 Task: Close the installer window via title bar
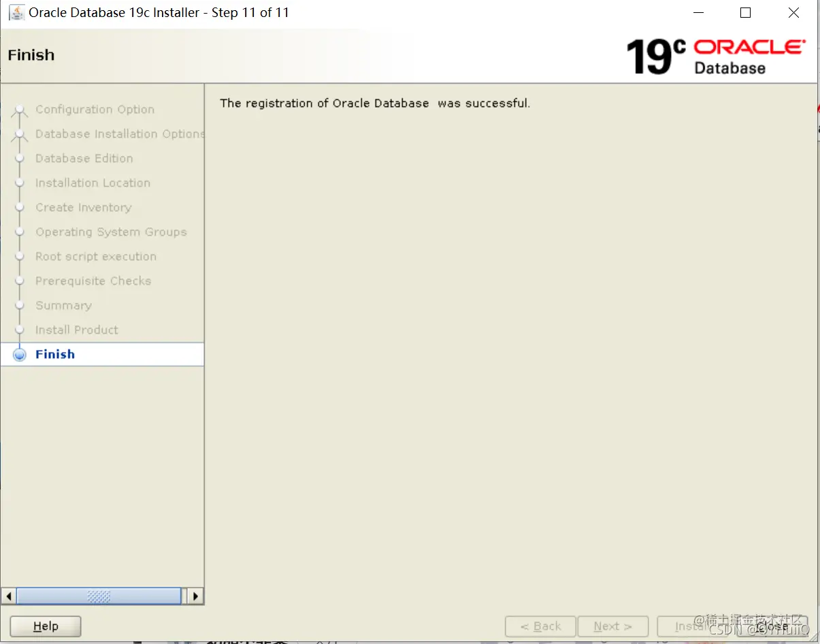793,12
